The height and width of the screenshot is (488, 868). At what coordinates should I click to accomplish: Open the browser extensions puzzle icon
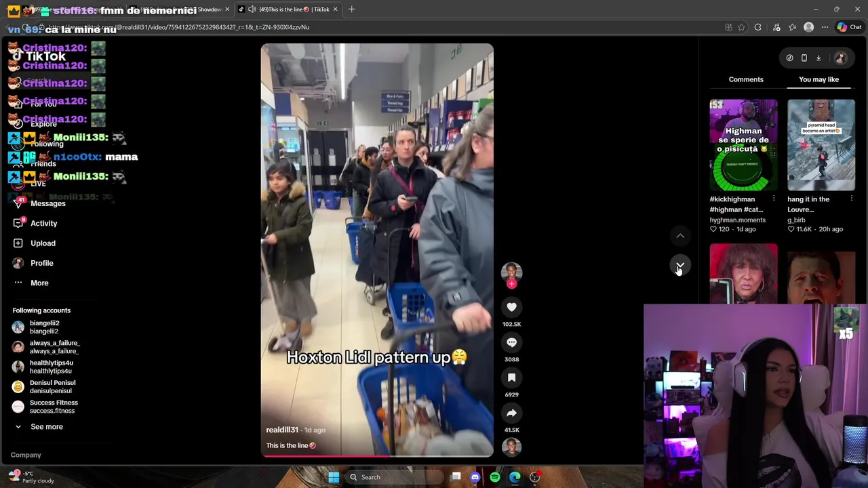[x=757, y=27]
